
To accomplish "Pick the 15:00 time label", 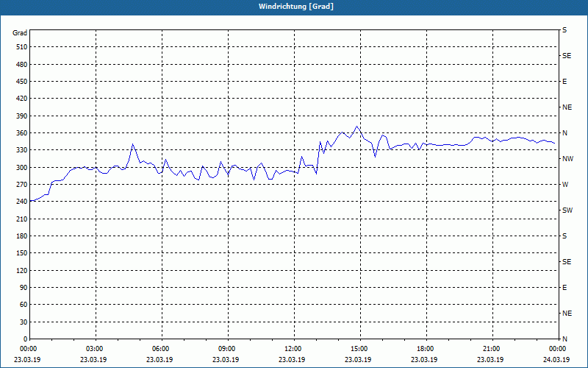I will (359, 349).
